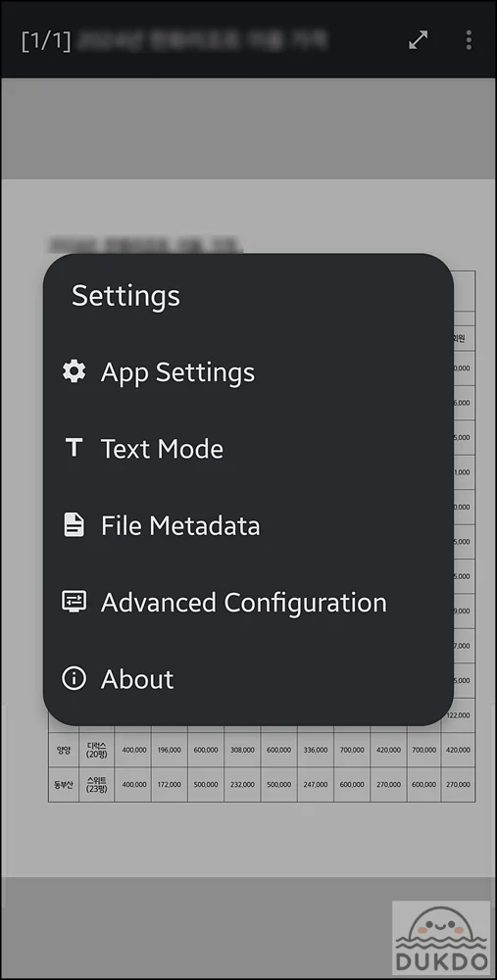Viewport: 497px width, 980px height.
Task: Select the Text Mode entry
Action: tap(248, 449)
